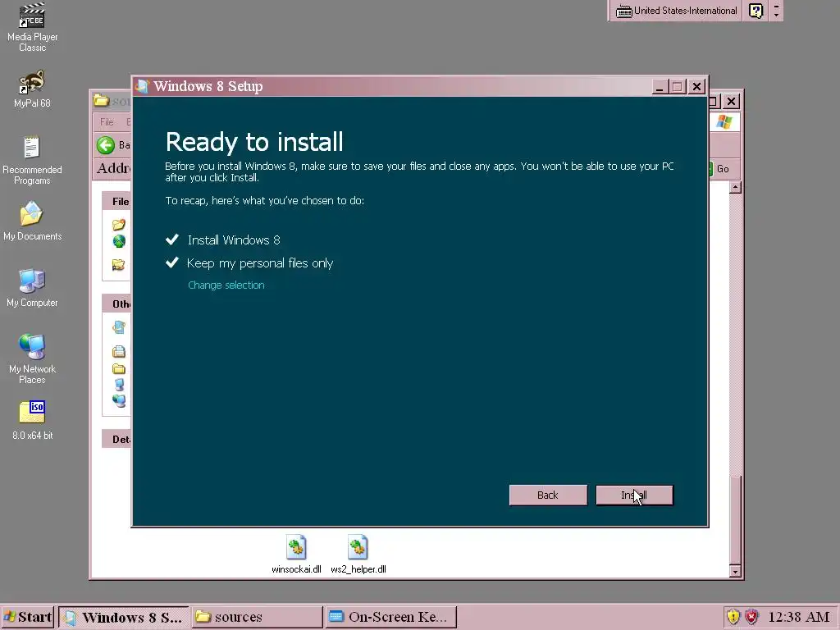The height and width of the screenshot is (630, 840).
Task: Click 'Keep my personal files only' text
Action: pyautogui.click(x=260, y=263)
